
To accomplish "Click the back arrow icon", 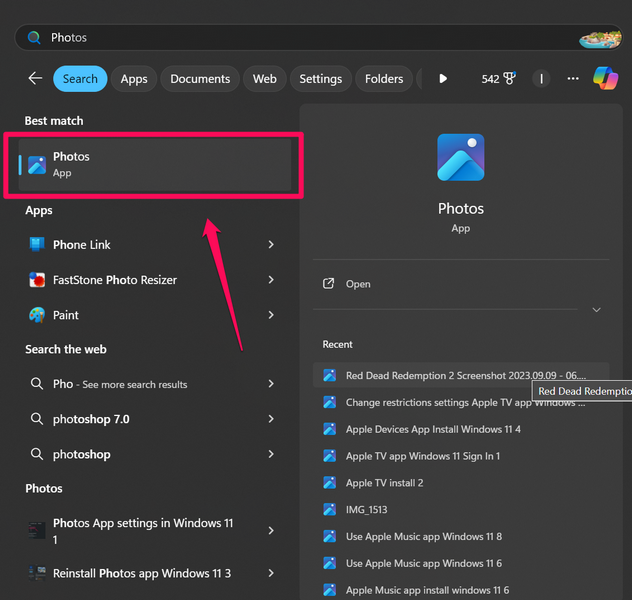I will point(35,79).
